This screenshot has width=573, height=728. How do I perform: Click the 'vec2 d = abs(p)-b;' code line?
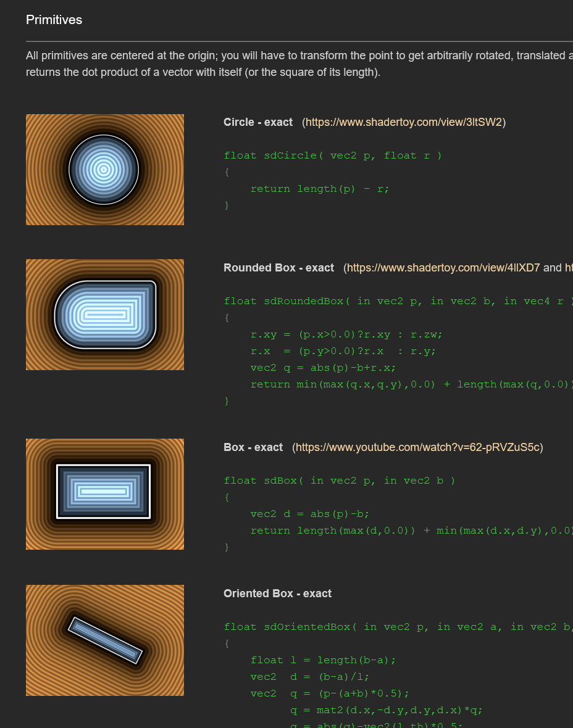[309, 514]
